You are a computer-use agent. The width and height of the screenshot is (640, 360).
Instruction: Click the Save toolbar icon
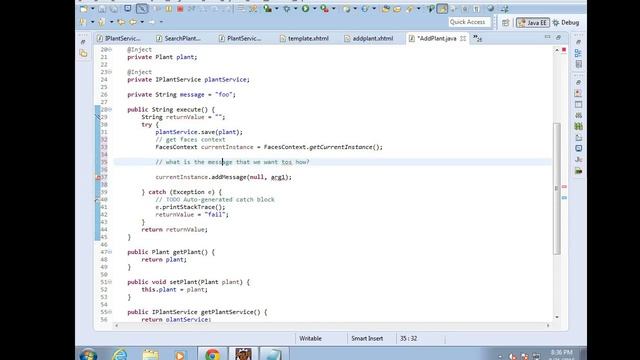tap(102, 9)
